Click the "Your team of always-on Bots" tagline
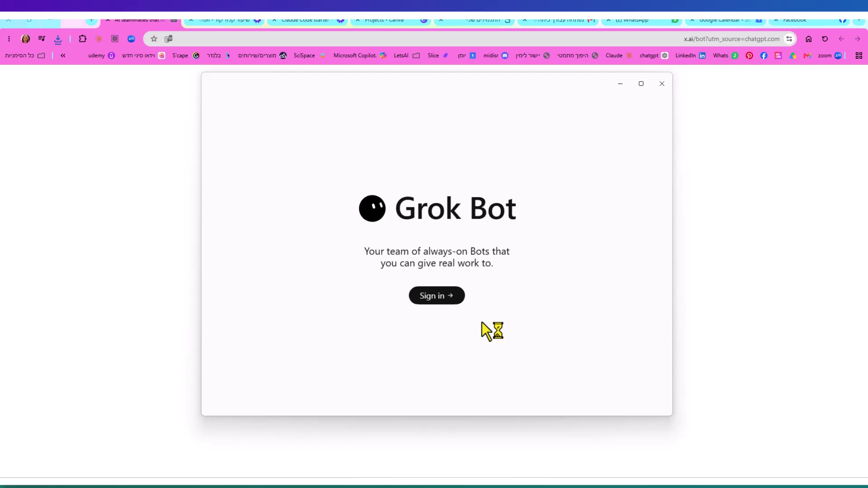This screenshot has height=488, width=868. 437,257
